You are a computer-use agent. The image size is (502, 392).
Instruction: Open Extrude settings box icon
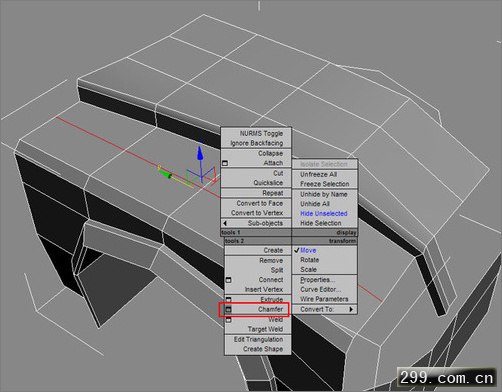tap(228, 299)
